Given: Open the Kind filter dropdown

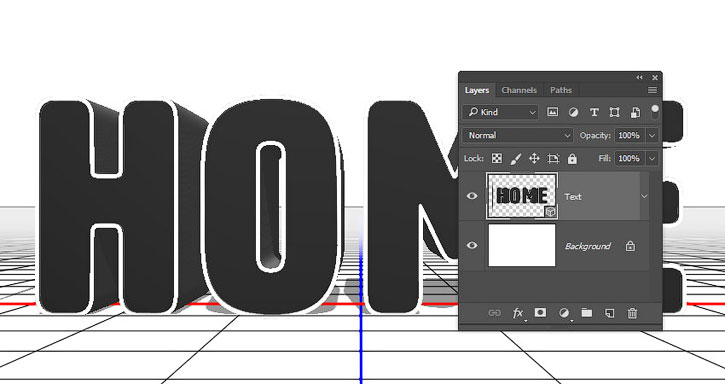Looking at the screenshot, I should tap(501, 112).
